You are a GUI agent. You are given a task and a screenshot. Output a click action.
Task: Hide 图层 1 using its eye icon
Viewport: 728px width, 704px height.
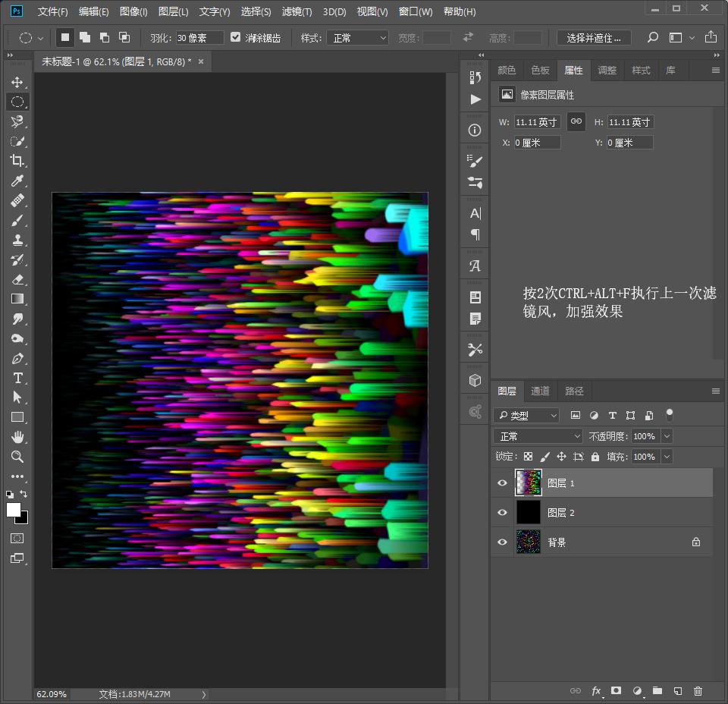(x=502, y=483)
